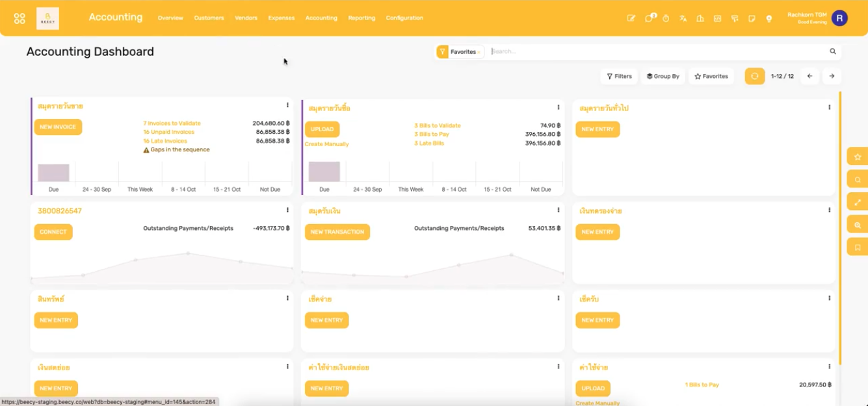This screenshot has width=868, height=406.
Task: Toggle the Filters panel
Action: (618, 76)
